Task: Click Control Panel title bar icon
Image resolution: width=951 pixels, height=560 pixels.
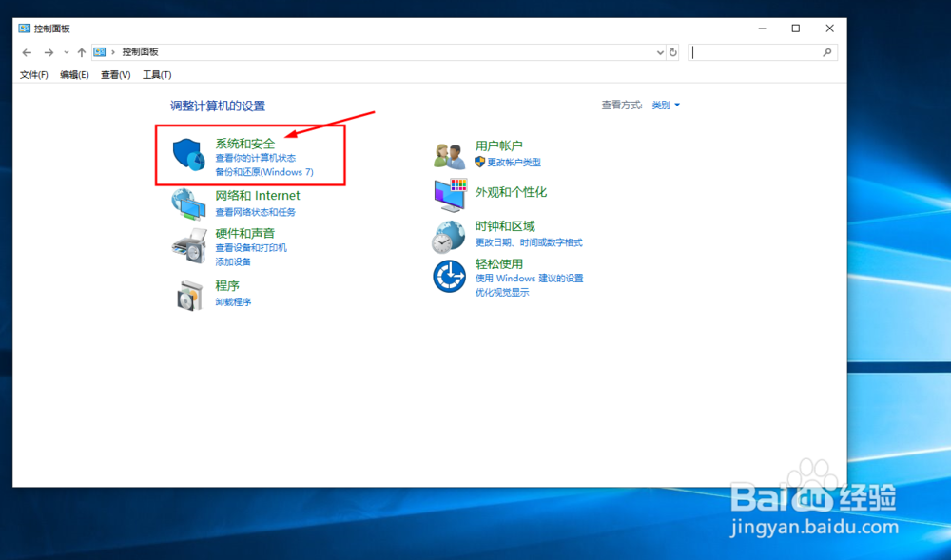Action: point(25,29)
